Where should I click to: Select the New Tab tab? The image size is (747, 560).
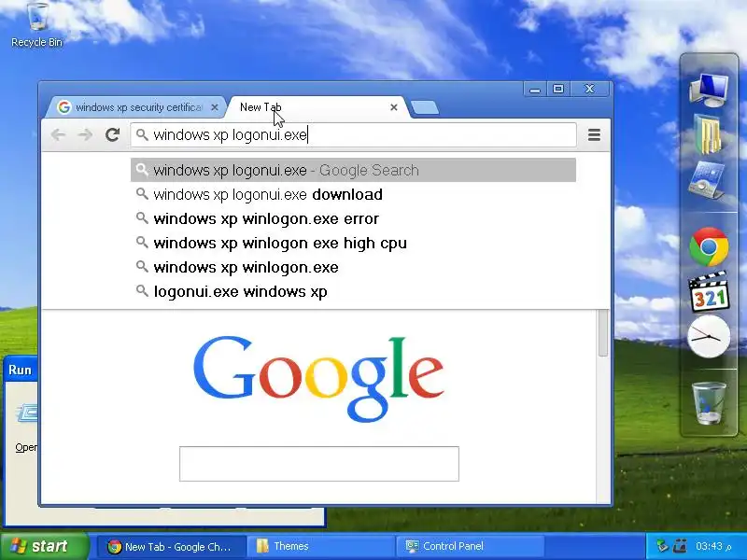[x=317, y=107]
